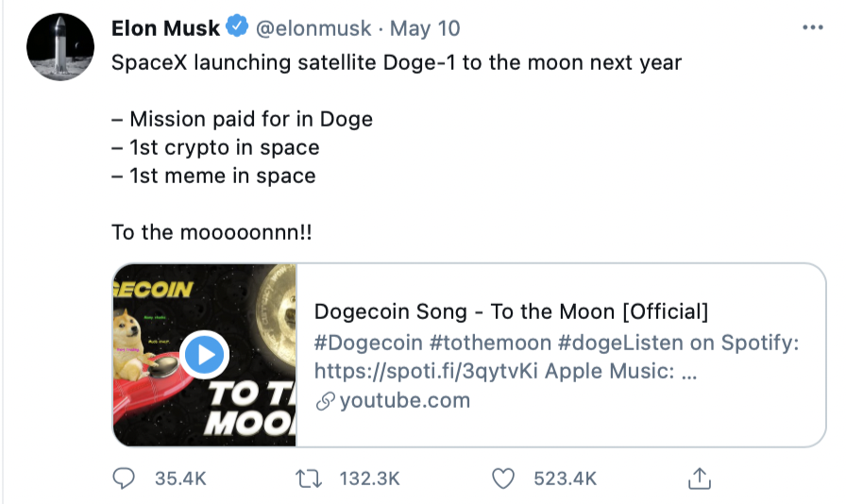Open the youtube.com link text
This screenshot has height=504, width=846.
(404, 400)
